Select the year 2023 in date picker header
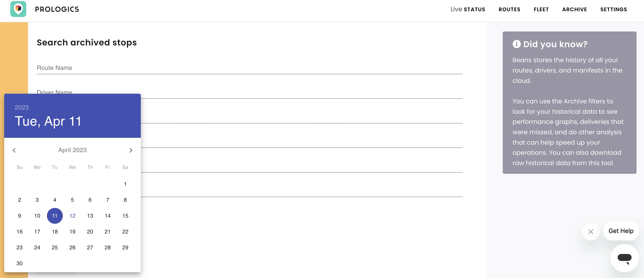 tap(22, 107)
